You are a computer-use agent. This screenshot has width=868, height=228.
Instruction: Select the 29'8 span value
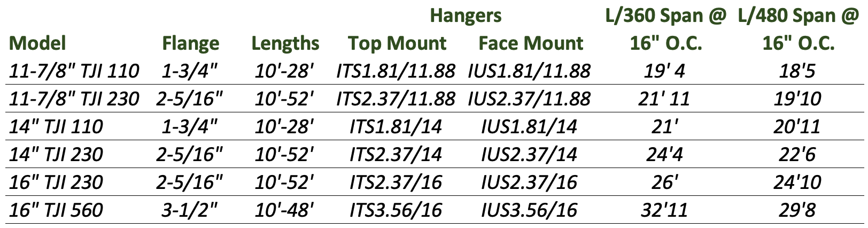click(x=798, y=210)
